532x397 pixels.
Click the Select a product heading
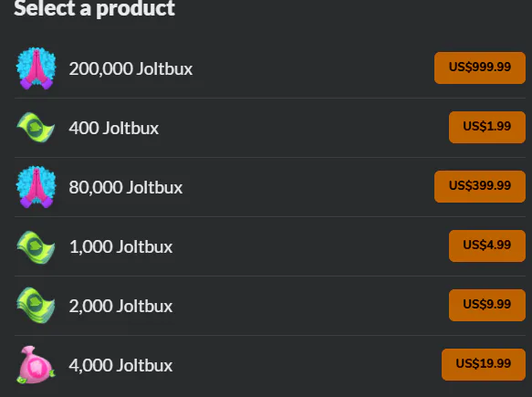click(94, 8)
